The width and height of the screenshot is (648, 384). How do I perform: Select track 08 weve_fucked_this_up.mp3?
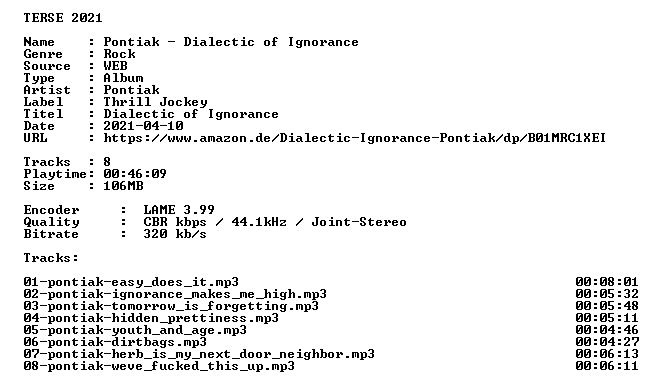(x=159, y=366)
